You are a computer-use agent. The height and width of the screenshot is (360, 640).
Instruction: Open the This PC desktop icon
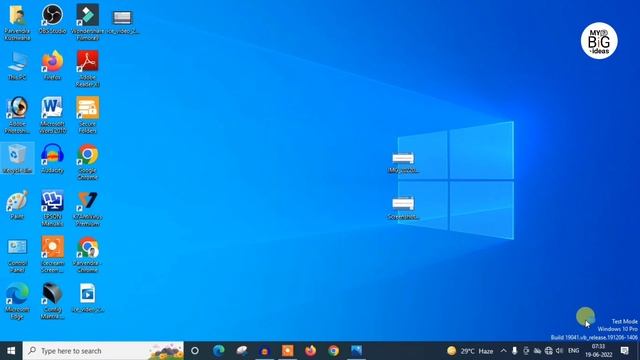click(17, 65)
